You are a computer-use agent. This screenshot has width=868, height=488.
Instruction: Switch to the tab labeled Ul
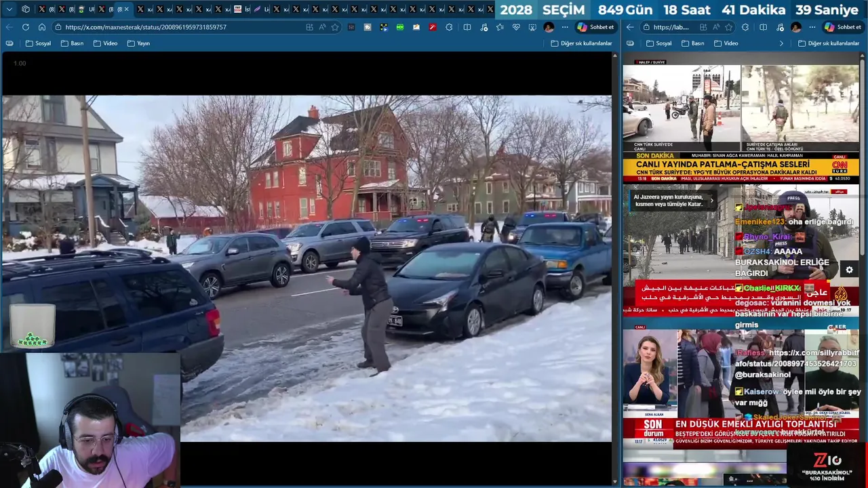click(85, 9)
